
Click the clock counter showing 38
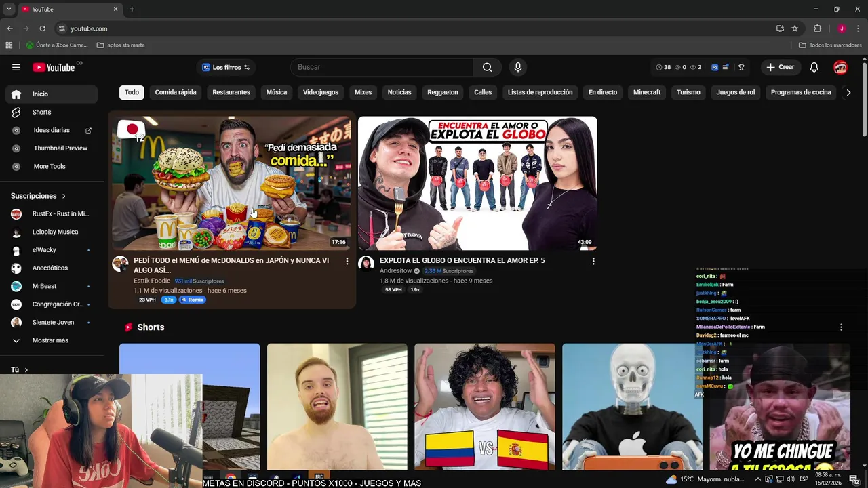[x=663, y=67]
